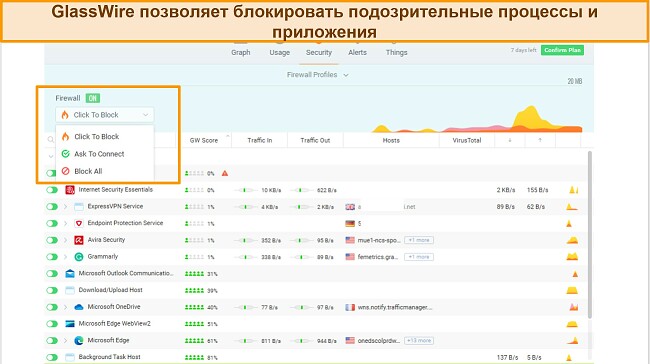Switch to the Usage tab

[279, 52]
